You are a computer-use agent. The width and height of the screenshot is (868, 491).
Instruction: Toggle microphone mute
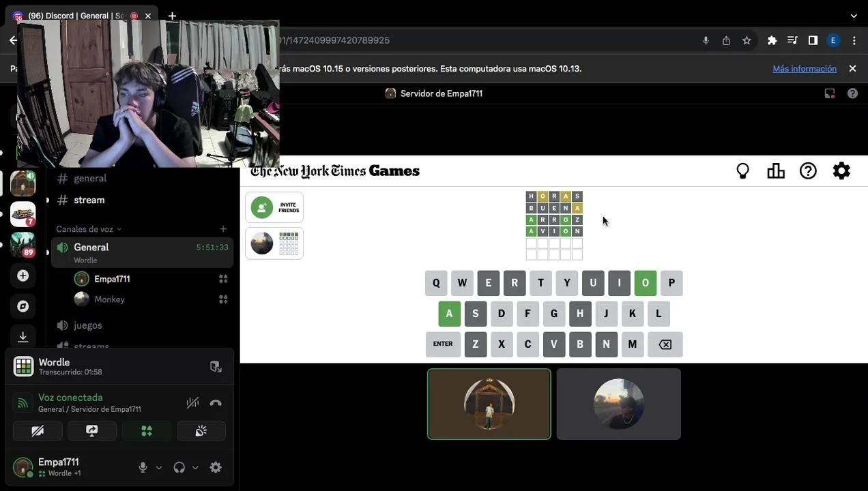tap(143, 467)
